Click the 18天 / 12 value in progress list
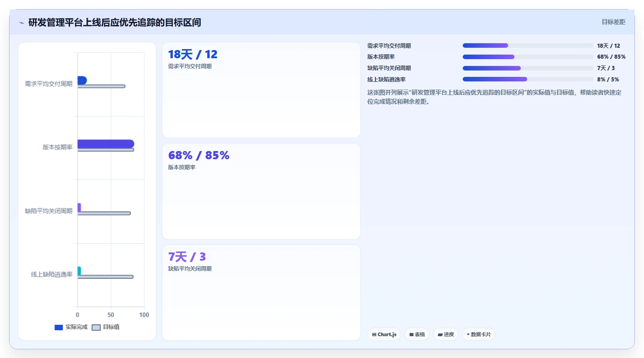This screenshot has width=644, height=358. tap(609, 46)
